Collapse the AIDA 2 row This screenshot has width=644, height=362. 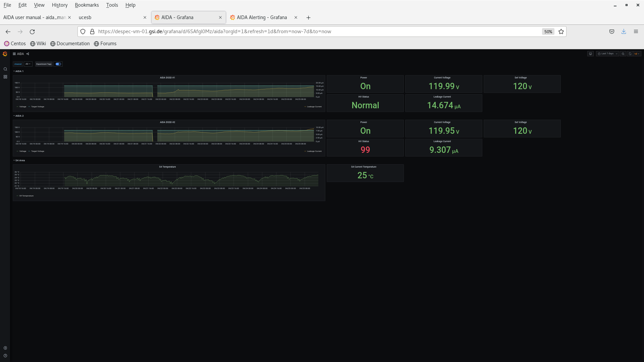coord(19,116)
